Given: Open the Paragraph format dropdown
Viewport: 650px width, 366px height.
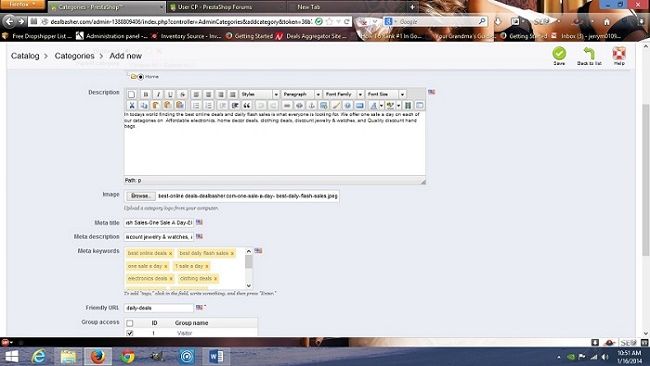Looking at the screenshot, I should pyautogui.click(x=302, y=95).
